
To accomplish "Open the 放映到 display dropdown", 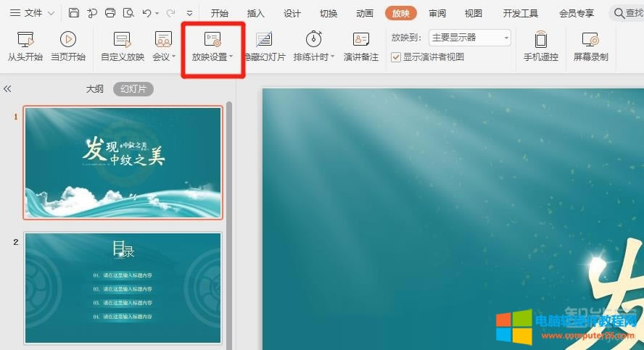I will point(470,38).
